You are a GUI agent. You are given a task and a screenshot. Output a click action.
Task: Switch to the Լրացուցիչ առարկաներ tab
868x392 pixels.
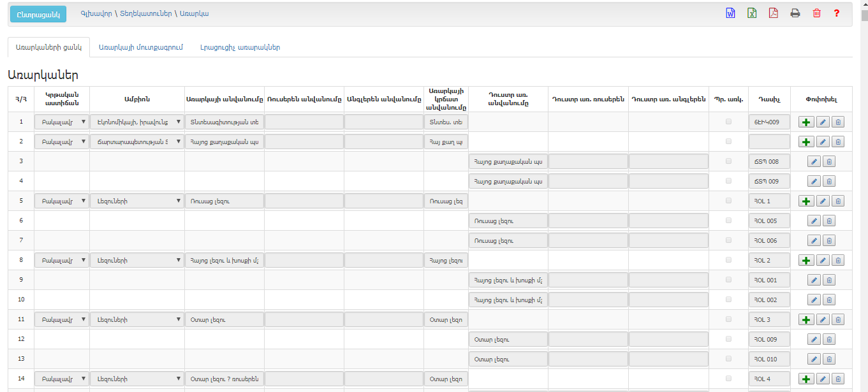(x=240, y=47)
